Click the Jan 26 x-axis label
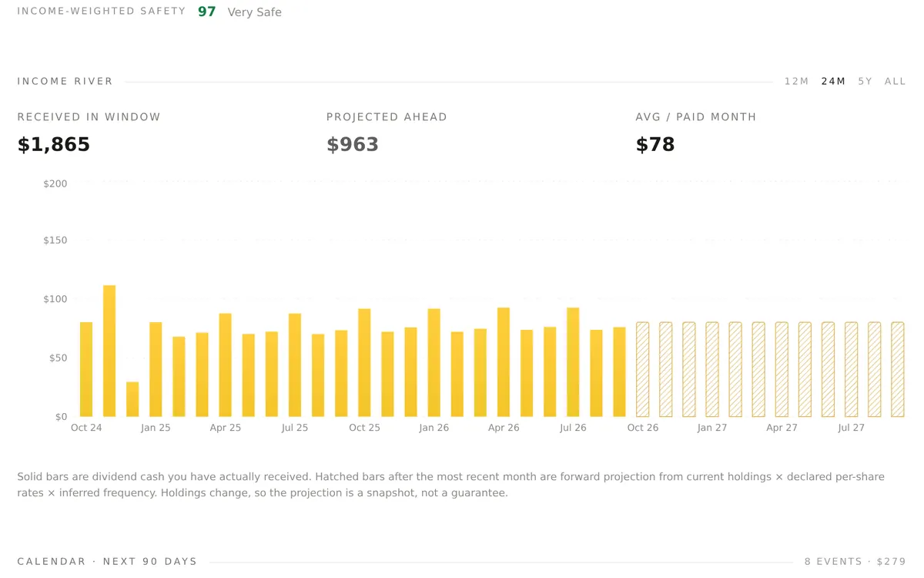This screenshot has width=924, height=578. pyautogui.click(x=434, y=428)
